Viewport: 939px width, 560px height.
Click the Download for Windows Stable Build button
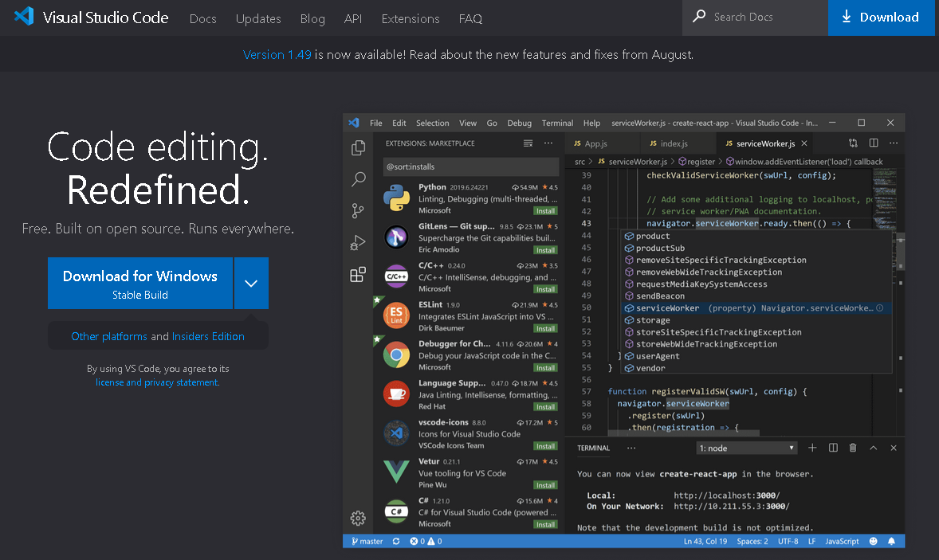point(140,283)
